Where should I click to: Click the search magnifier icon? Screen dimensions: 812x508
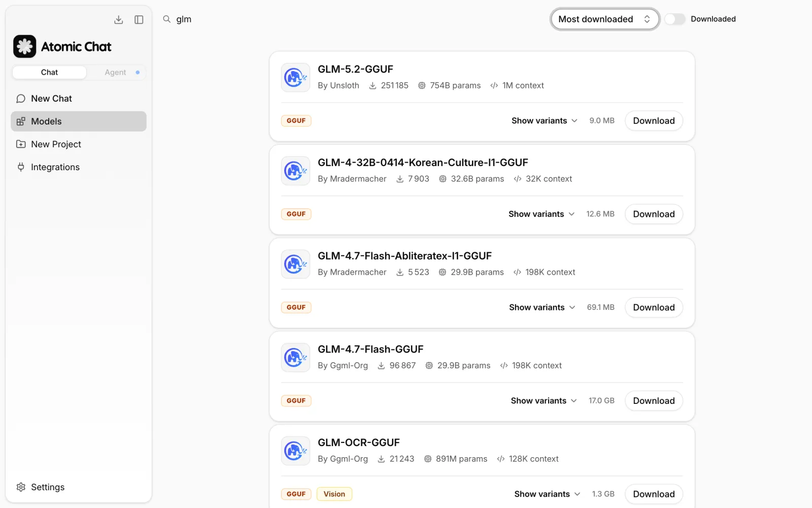click(166, 19)
